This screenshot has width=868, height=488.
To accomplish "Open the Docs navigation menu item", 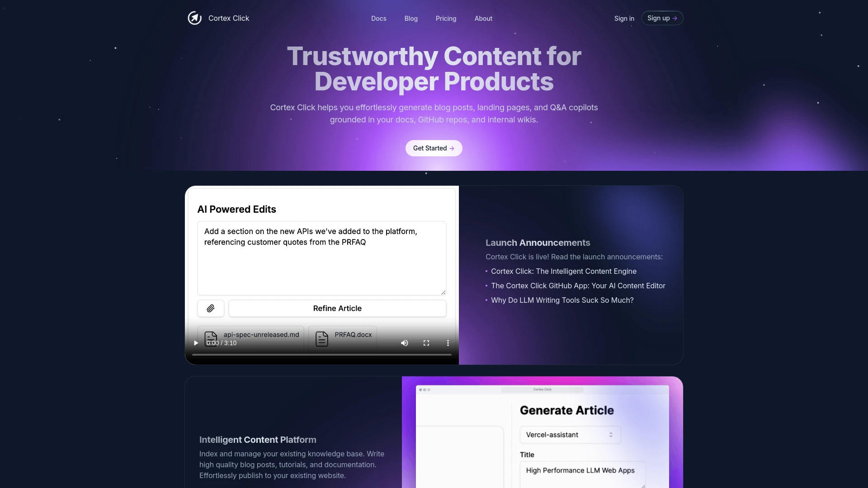I will pos(378,18).
